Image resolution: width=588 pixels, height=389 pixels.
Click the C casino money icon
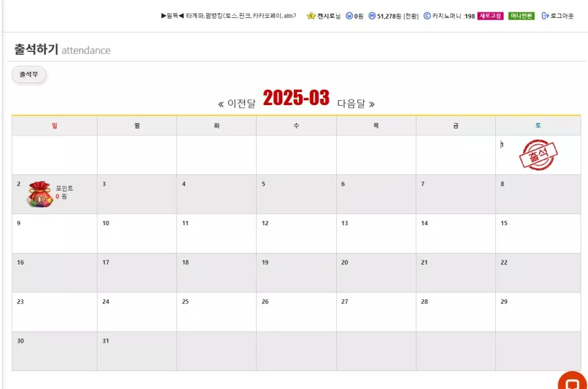tap(427, 16)
